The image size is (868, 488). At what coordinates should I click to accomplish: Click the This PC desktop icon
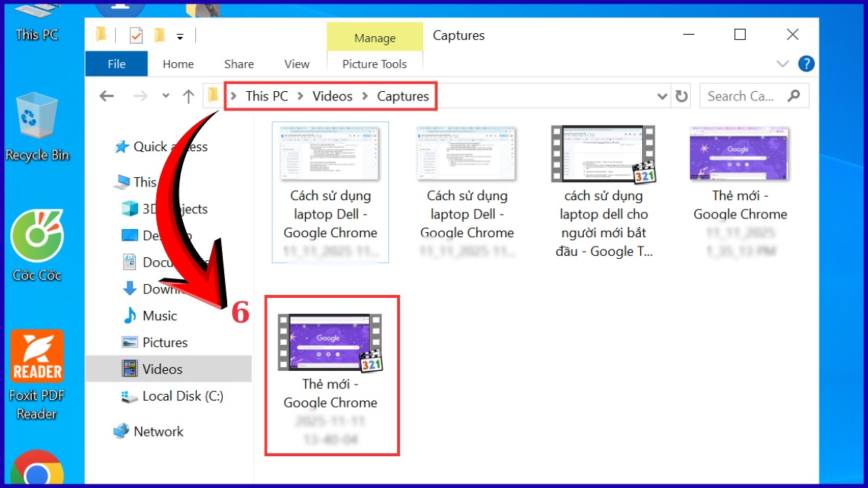pyautogui.click(x=37, y=22)
